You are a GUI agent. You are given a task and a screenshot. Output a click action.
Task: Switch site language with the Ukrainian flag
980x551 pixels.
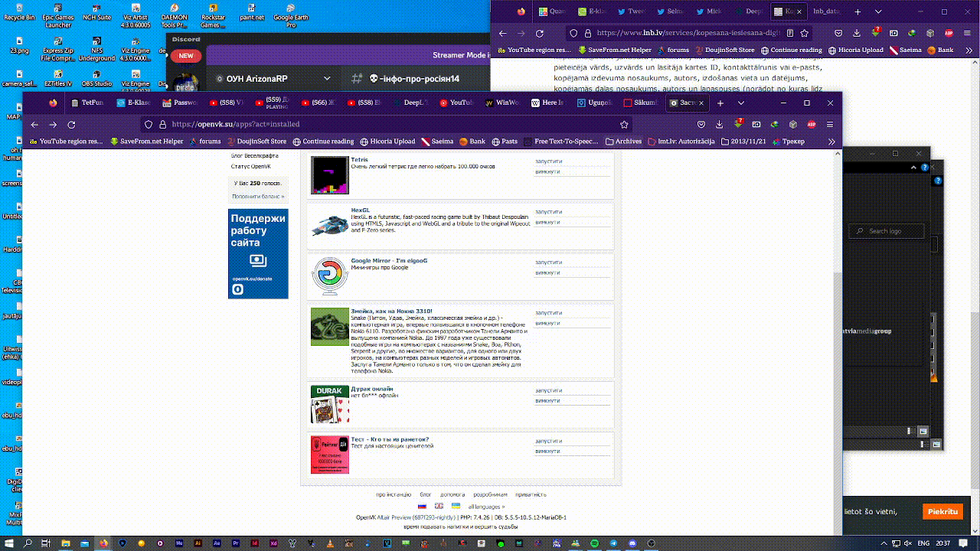pyautogui.click(x=456, y=506)
